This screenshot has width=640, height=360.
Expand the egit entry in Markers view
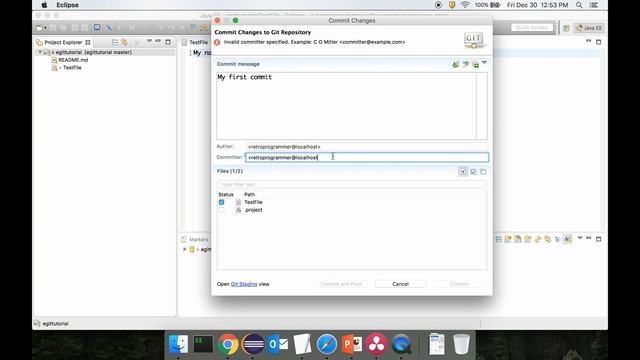coord(184,249)
